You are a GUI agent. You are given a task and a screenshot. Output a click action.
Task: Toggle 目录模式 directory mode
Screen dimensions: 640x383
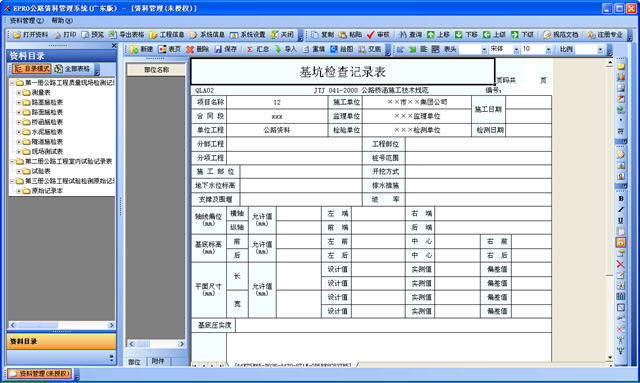coord(31,69)
